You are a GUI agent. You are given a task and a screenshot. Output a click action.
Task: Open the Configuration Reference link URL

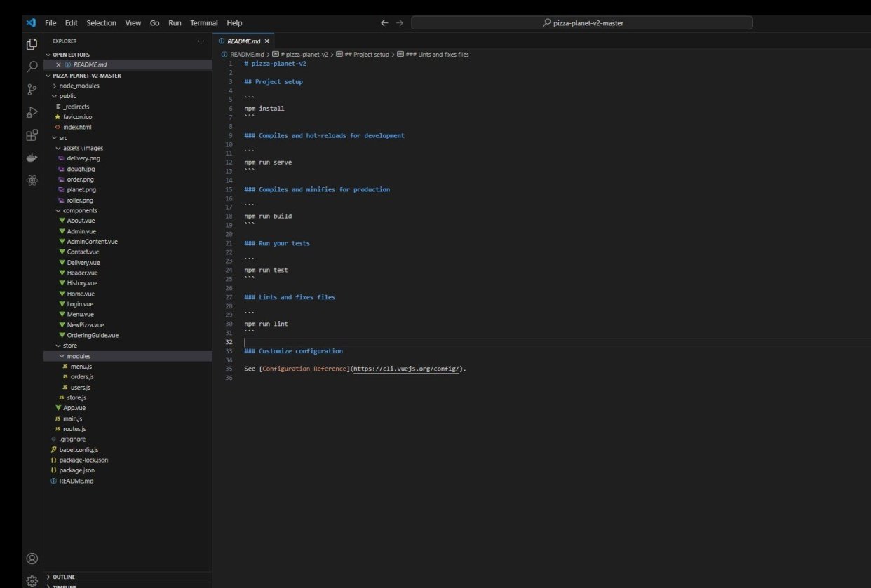(407, 369)
